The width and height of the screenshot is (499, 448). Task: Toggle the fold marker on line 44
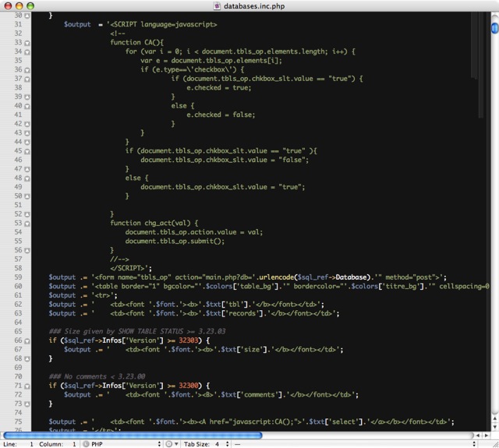27,142
